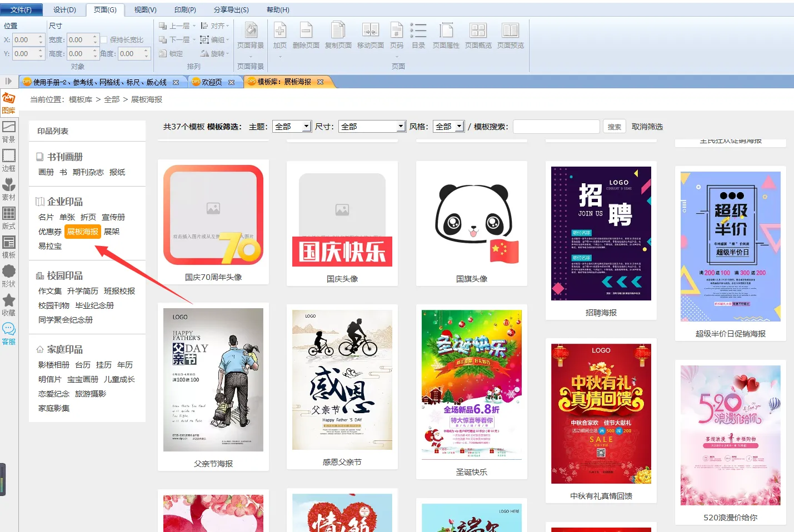Expand the 尺寸 size filter dropdown
This screenshot has width=794, height=532.
[401, 127]
